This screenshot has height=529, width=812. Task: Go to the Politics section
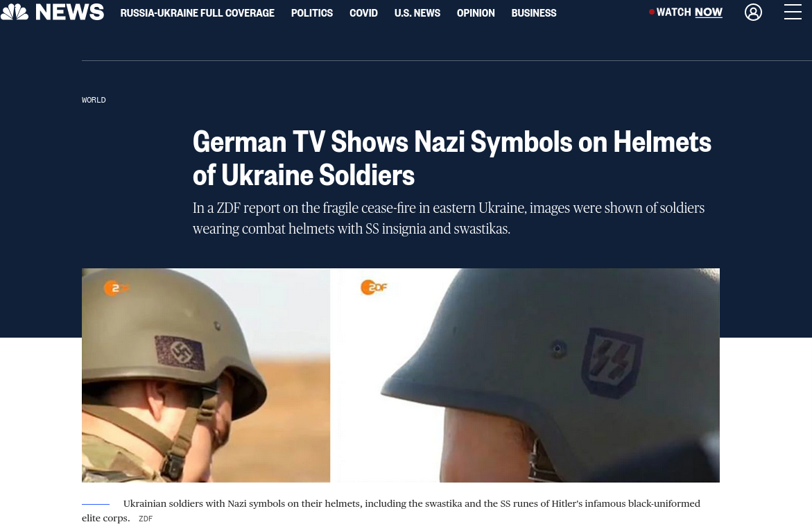(x=312, y=13)
